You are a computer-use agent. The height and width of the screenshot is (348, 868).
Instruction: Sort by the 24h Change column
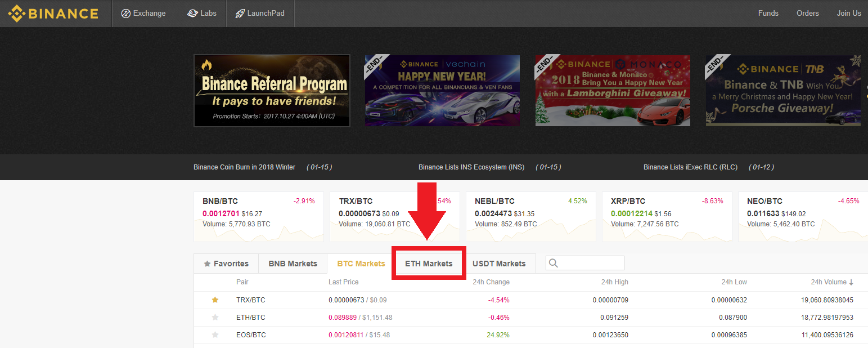point(491,282)
